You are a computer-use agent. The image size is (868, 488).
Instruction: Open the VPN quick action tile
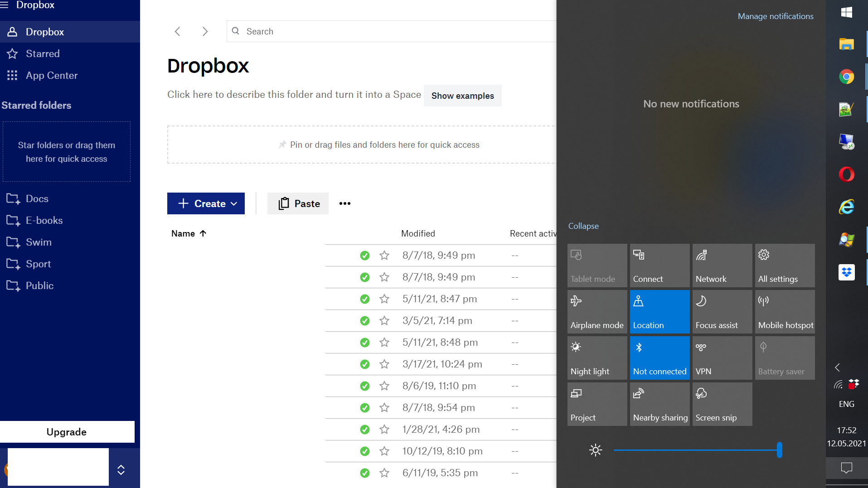(x=722, y=358)
